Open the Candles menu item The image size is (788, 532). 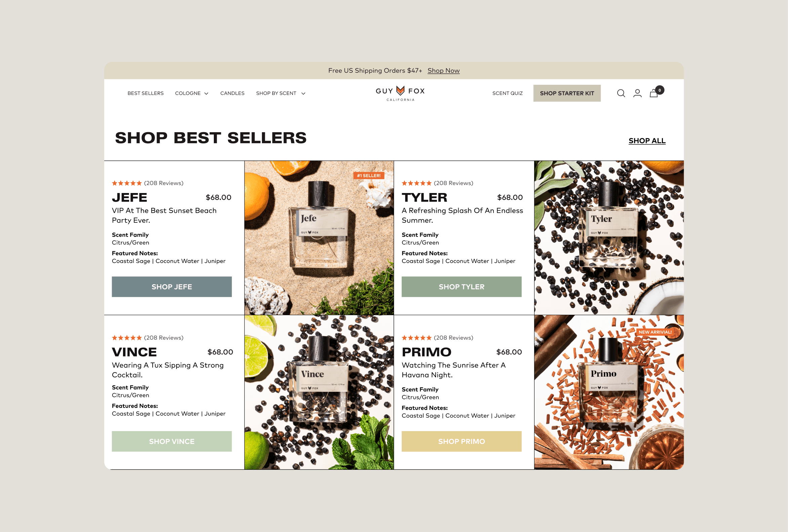pyautogui.click(x=232, y=93)
